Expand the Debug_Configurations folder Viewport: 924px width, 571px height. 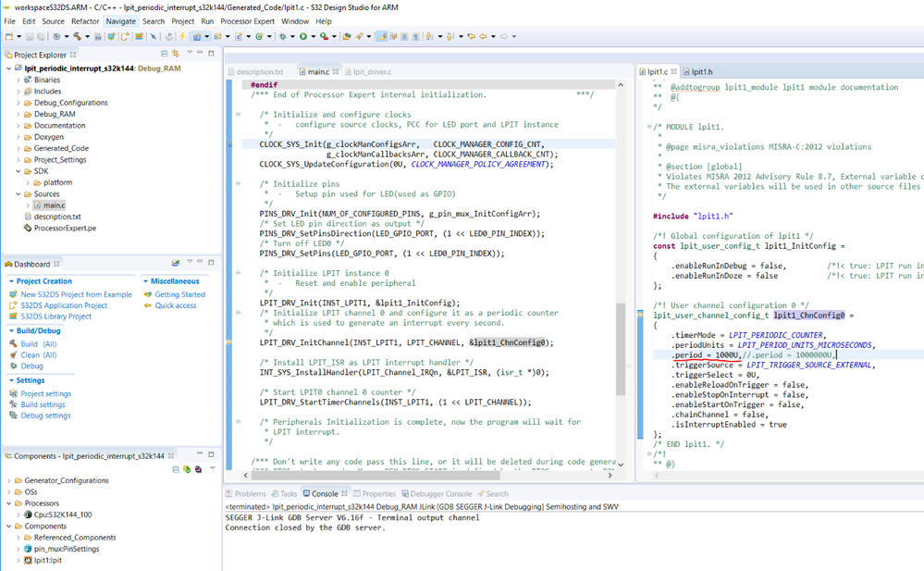(70, 103)
